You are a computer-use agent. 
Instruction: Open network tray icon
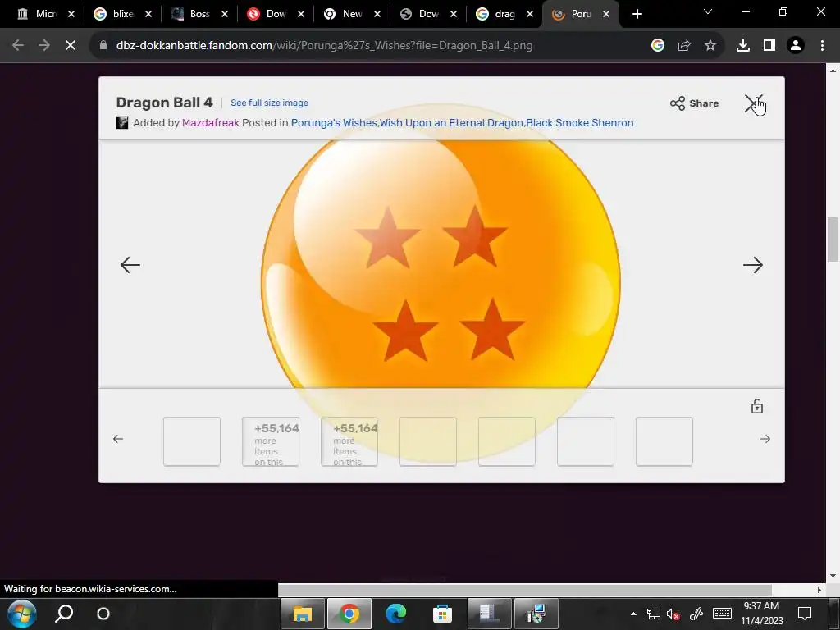point(653,614)
